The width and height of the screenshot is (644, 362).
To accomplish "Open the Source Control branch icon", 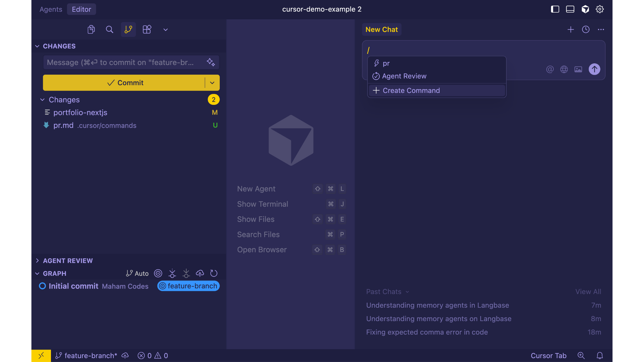I will pyautogui.click(x=128, y=29).
